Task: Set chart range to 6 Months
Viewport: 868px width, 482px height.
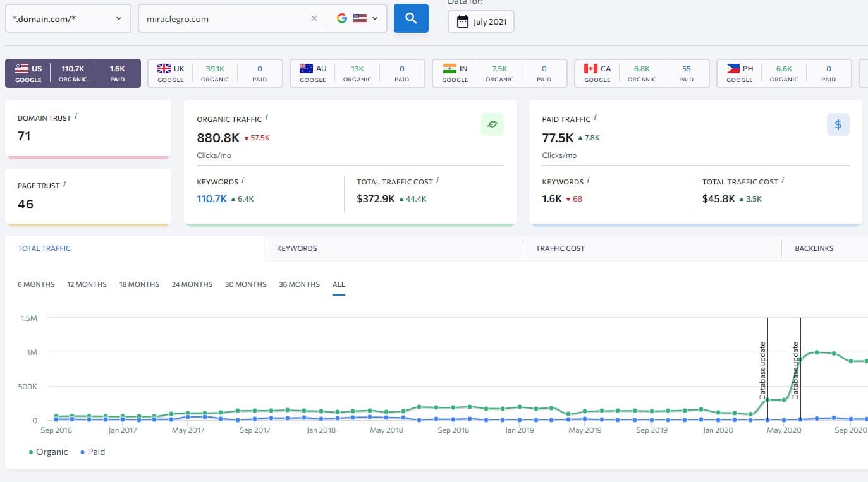Action: [x=36, y=284]
